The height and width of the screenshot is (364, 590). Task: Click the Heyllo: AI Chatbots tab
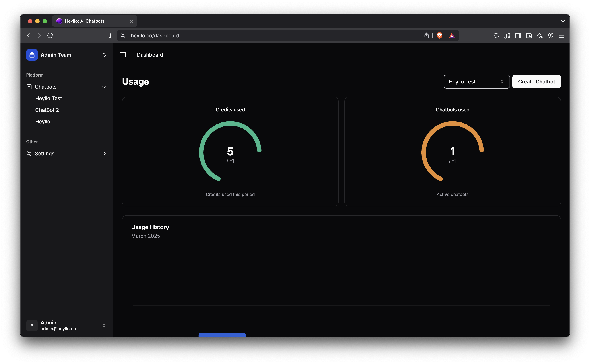click(94, 21)
